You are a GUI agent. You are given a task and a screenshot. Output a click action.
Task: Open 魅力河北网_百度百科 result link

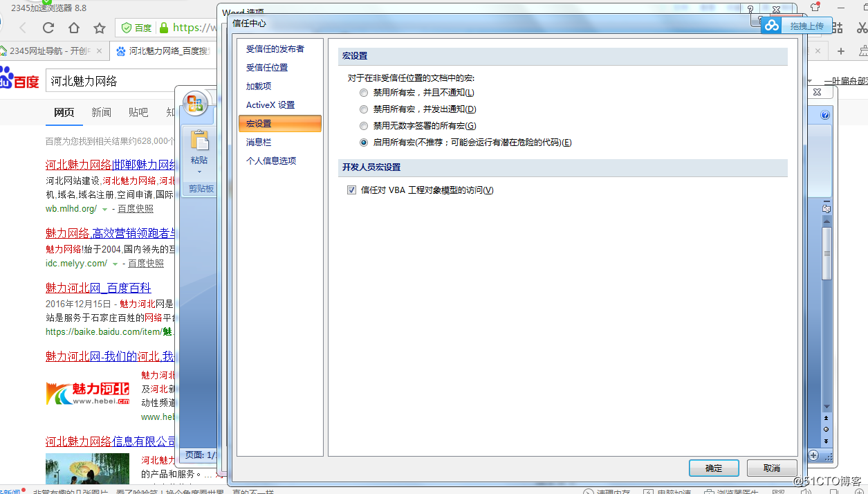point(98,288)
